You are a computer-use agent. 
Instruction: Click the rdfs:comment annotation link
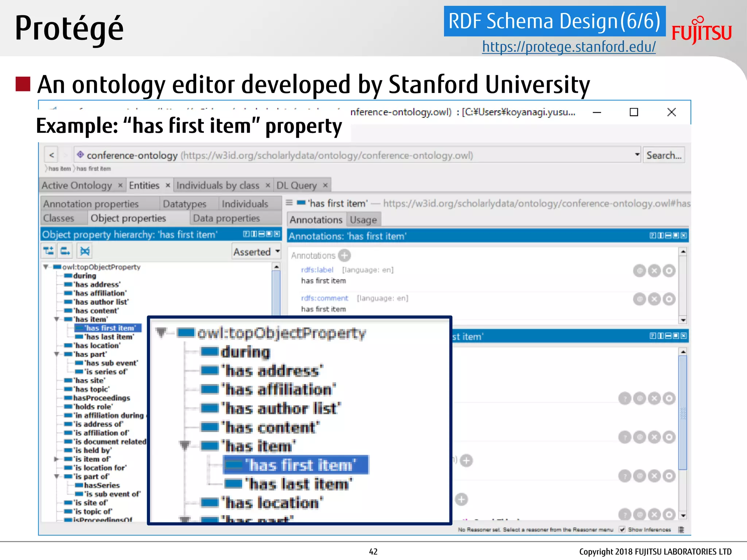pyautogui.click(x=325, y=298)
